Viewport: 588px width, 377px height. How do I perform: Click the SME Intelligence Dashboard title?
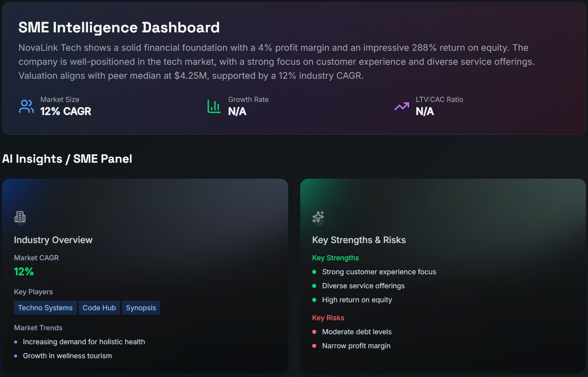point(119,28)
